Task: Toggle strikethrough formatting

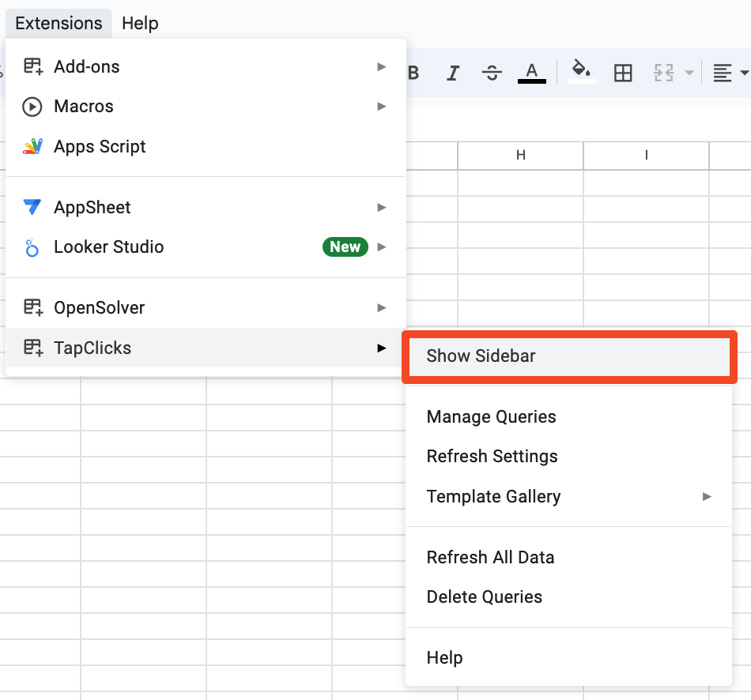Action: pos(492,73)
